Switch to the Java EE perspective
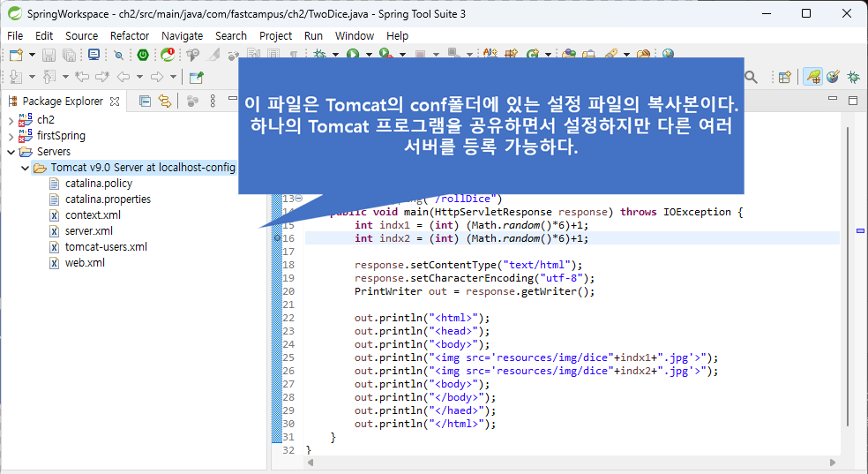Viewport: 868px width, 474px height. pyautogui.click(x=833, y=77)
